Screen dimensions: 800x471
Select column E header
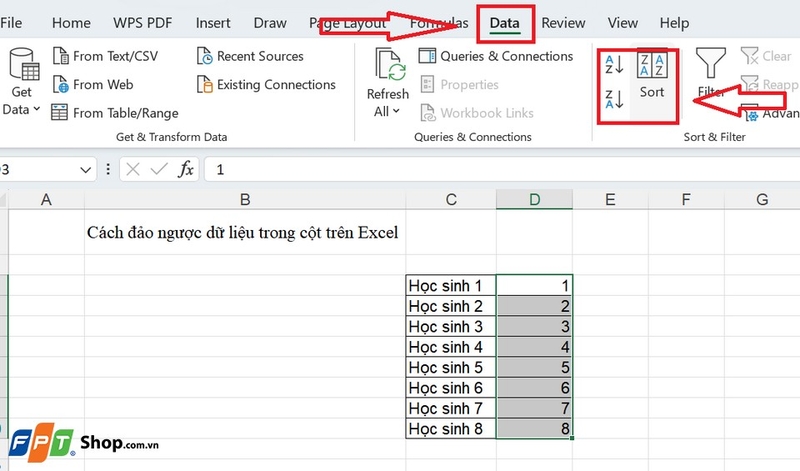click(x=610, y=200)
